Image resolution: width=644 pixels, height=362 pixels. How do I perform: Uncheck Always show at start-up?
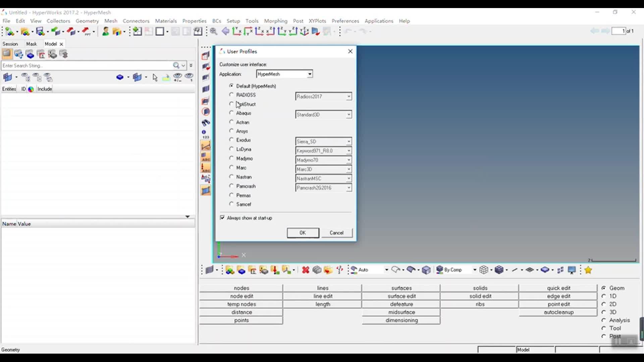[x=222, y=218]
